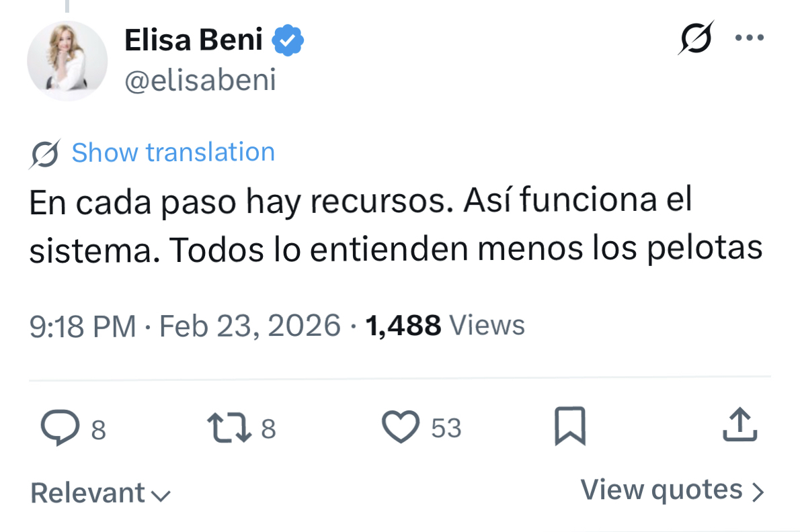Expand the Relevant sort dropdown

click(101, 493)
